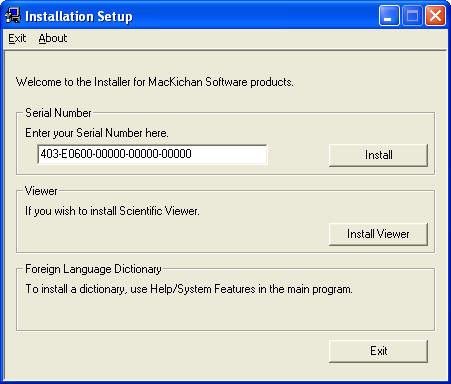
Task: Click the 'If you wish to install Scientific Viewer.' text
Action: click(x=112, y=211)
